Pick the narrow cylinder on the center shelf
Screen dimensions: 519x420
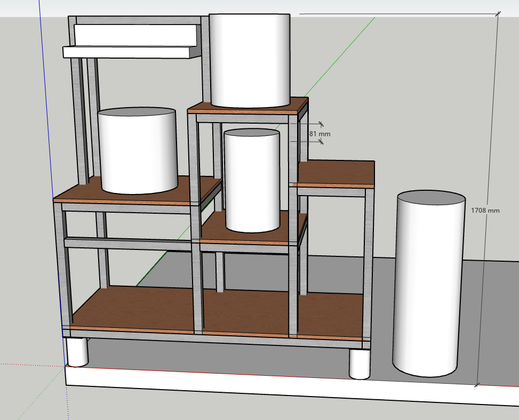click(x=251, y=181)
